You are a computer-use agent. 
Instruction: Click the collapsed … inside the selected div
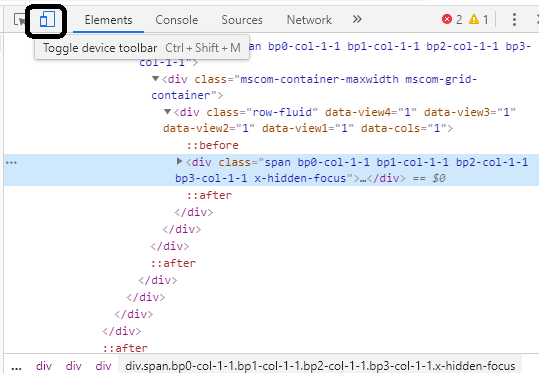coord(363,178)
